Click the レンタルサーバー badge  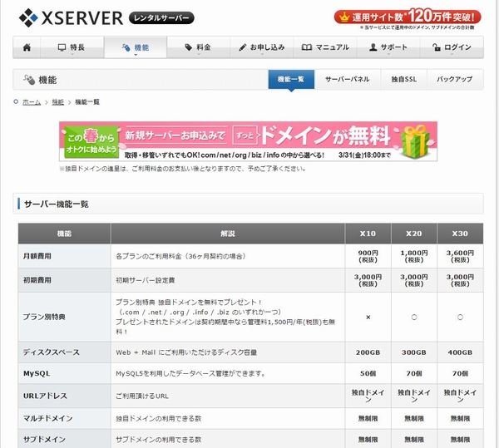tap(161, 18)
